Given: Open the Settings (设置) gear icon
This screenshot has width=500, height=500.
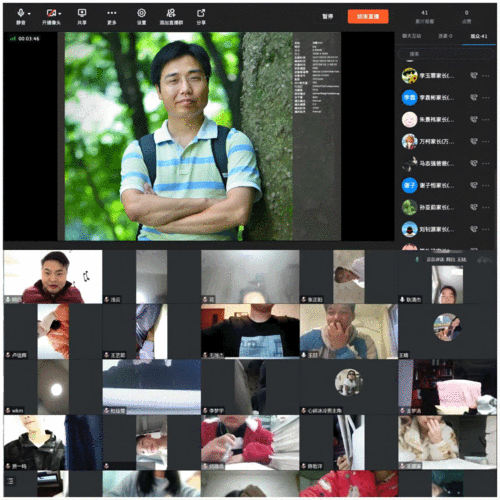Looking at the screenshot, I should tap(141, 16).
